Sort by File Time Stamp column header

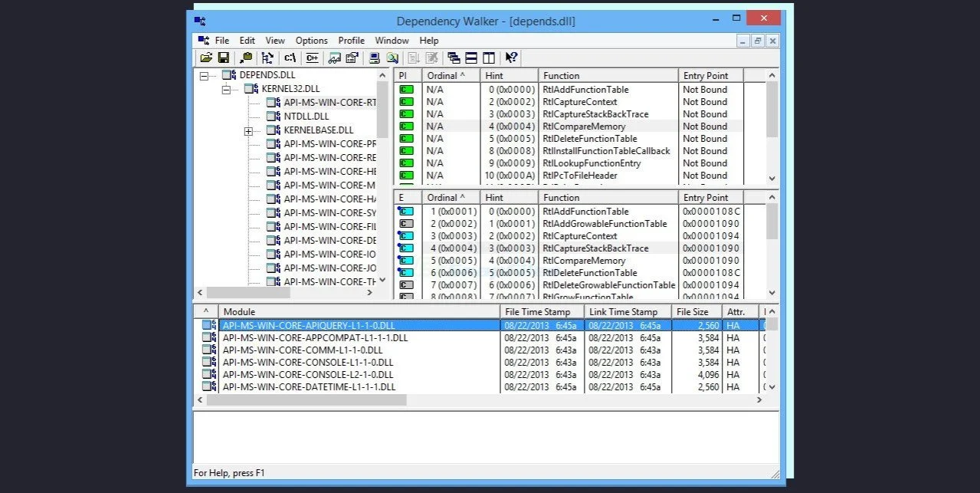point(542,312)
